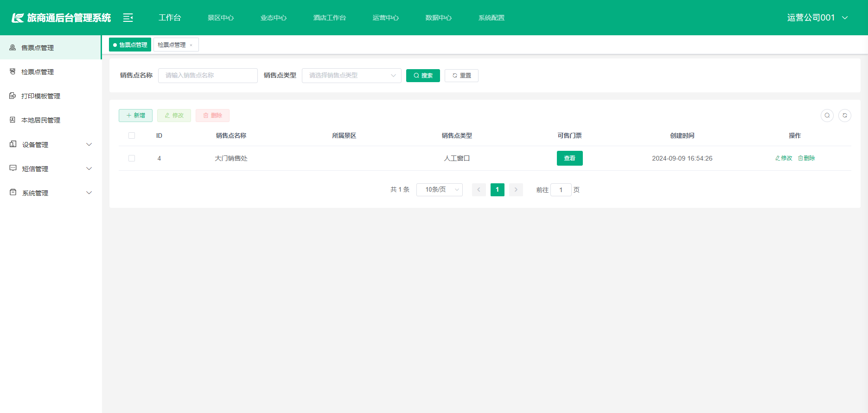This screenshot has height=413, width=868.
Task: Open the 销售点类型 dropdown
Action: 351,76
